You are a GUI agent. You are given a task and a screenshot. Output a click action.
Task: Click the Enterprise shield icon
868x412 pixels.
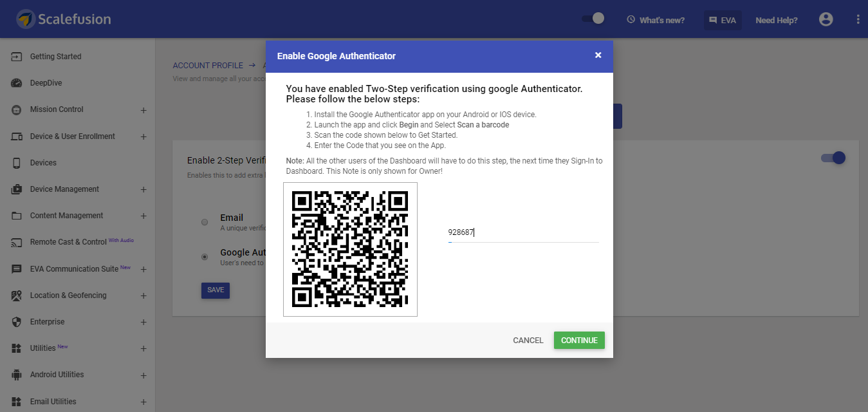point(17,322)
